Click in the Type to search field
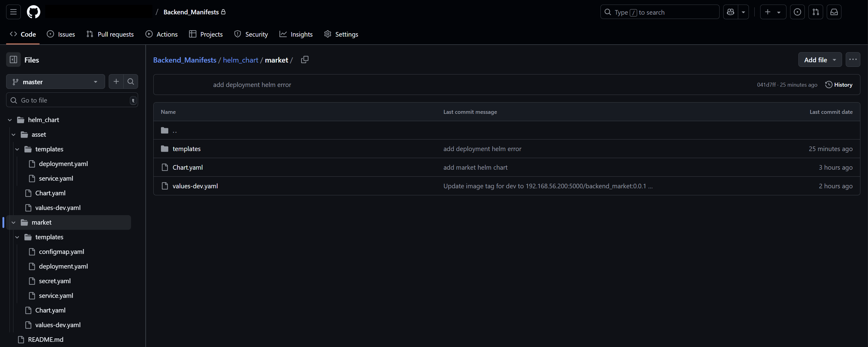 pos(660,12)
